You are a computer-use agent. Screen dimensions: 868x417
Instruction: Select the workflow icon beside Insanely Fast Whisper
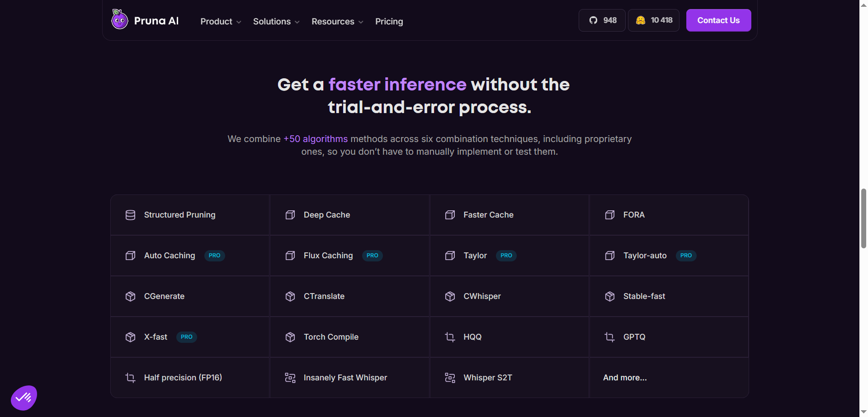coord(290,378)
